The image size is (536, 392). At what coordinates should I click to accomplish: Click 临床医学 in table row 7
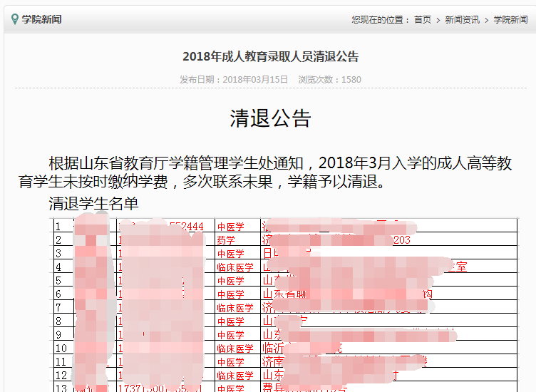(235, 308)
